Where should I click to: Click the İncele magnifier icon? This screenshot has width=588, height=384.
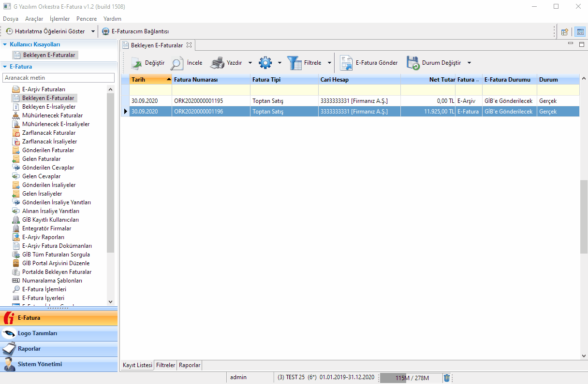(x=177, y=63)
